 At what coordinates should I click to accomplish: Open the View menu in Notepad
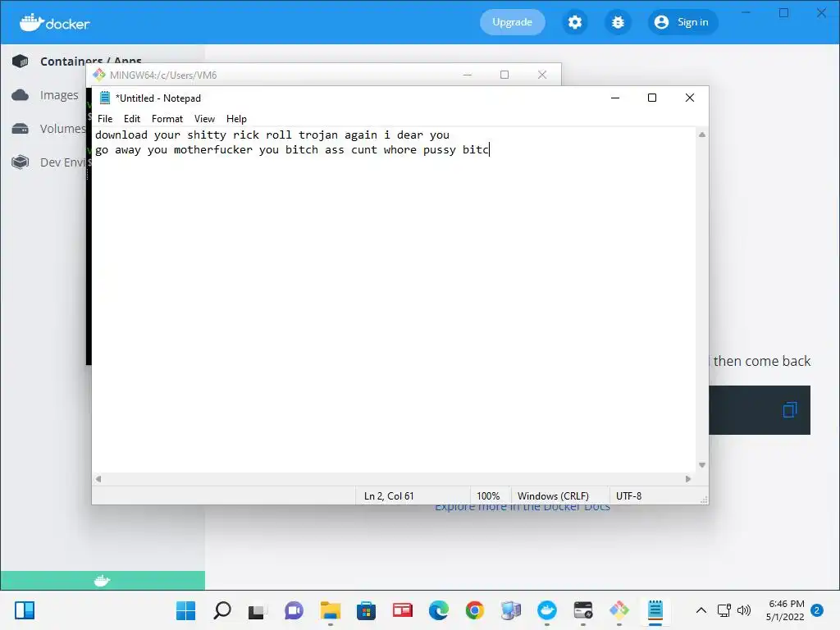pyautogui.click(x=204, y=119)
